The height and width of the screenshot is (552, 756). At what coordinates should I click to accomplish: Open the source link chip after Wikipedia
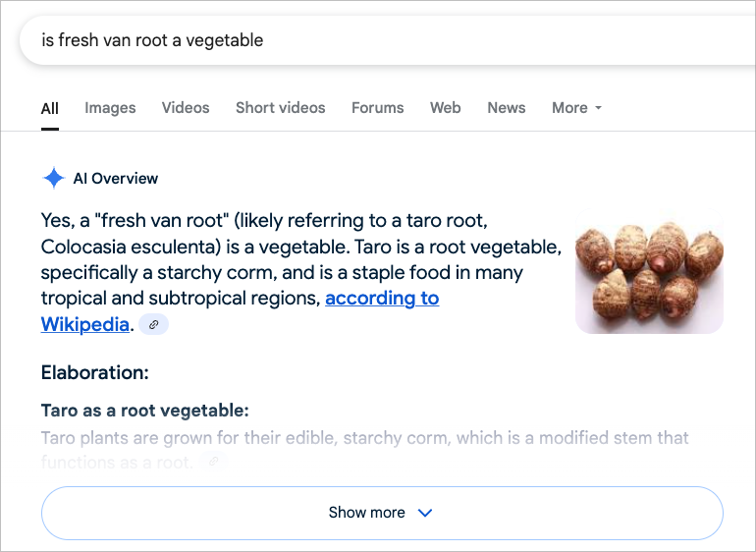[153, 324]
